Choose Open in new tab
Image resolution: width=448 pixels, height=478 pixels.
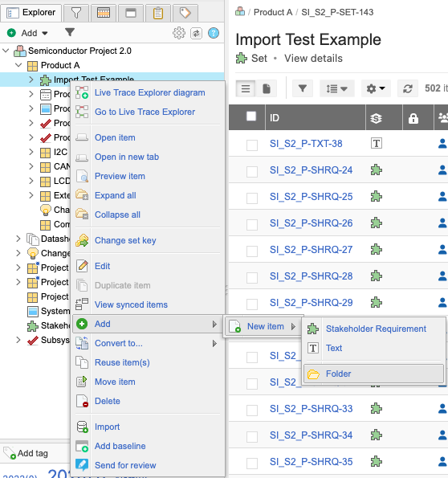[127, 157]
